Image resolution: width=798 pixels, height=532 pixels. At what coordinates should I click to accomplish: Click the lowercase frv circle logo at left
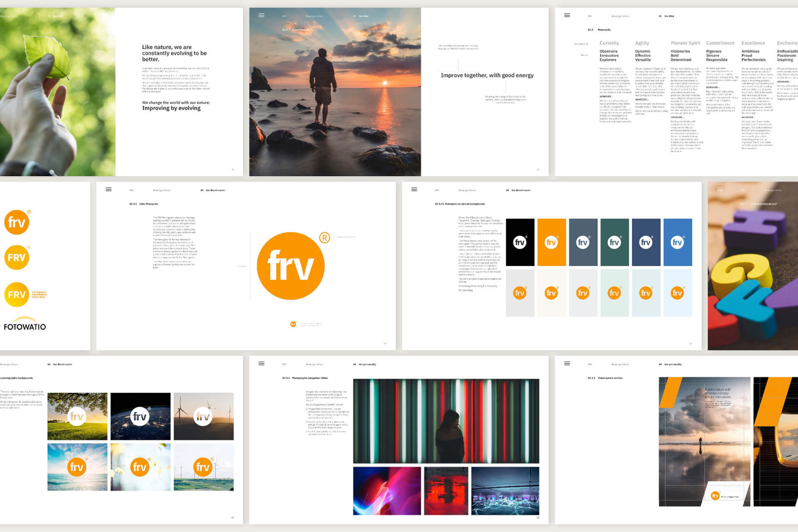pyautogui.click(x=17, y=222)
